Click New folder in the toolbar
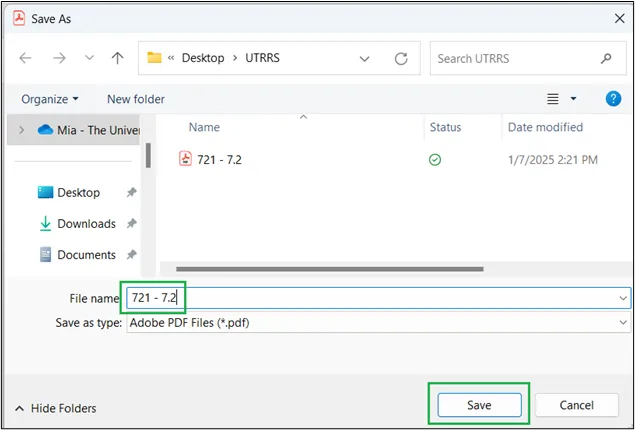Viewport: 635px width, 430px height. click(136, 99)
